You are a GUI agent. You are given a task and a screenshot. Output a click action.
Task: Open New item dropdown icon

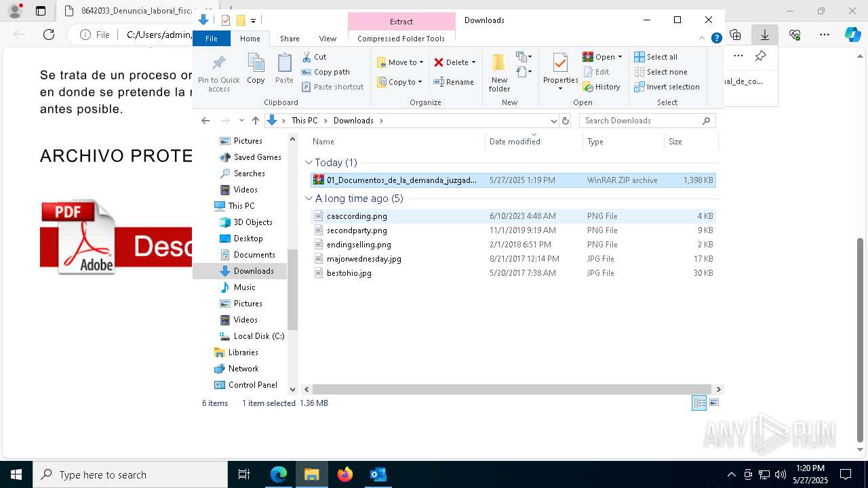(x=524, y=57)
